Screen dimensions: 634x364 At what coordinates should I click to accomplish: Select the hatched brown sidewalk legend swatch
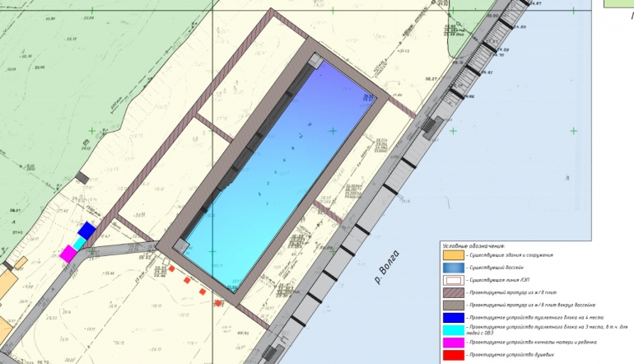coord(453,292)
